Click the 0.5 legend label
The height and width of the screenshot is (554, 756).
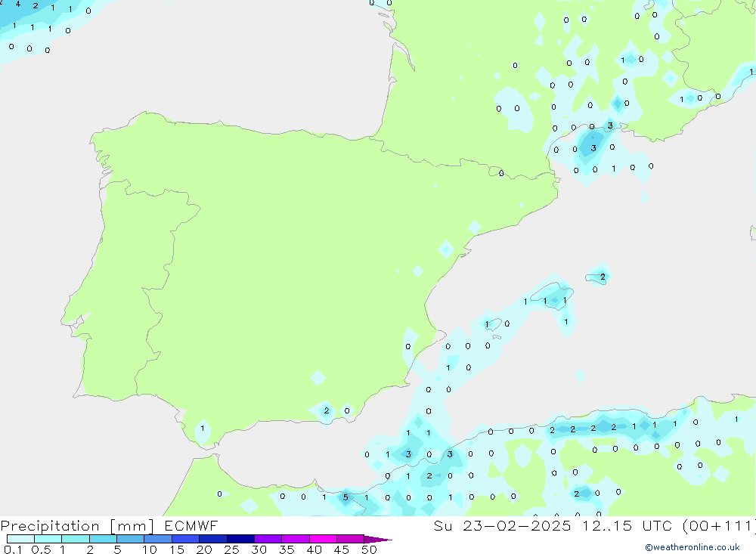(x=41, y=549)
